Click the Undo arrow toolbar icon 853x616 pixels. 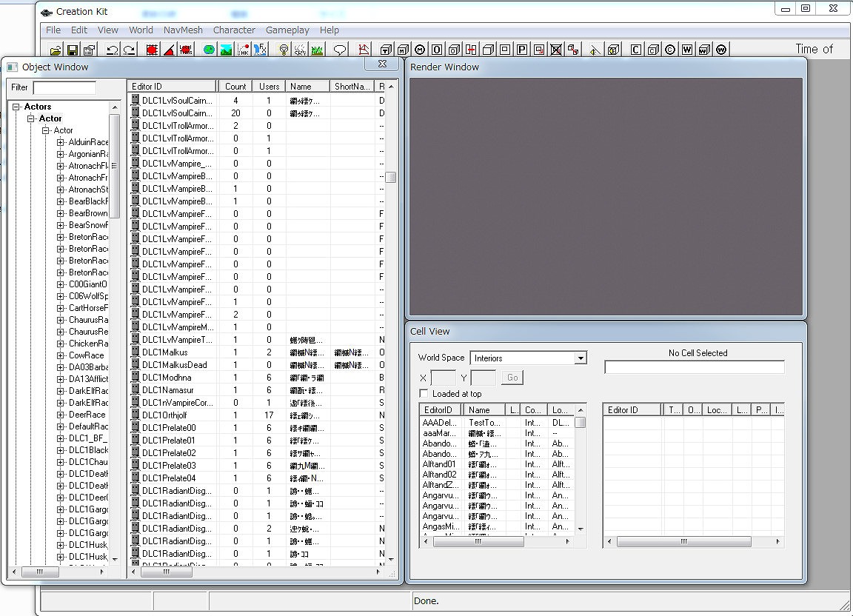(112, 50)
